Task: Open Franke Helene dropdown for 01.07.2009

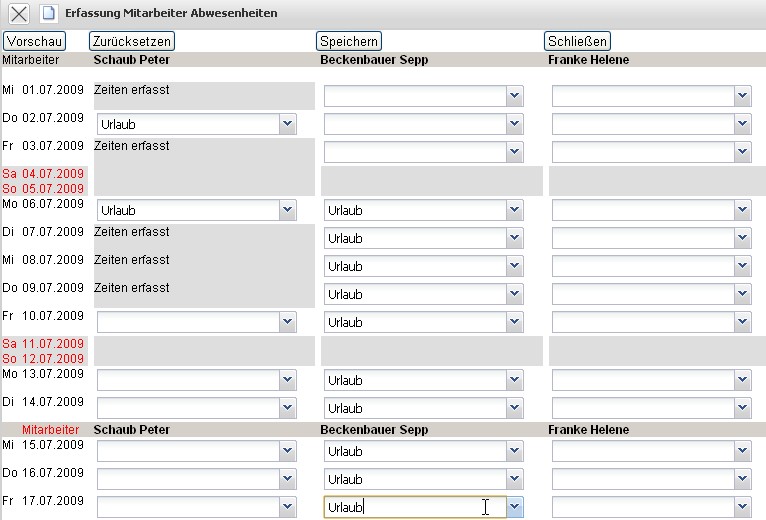Action: [x=742, y=96]
